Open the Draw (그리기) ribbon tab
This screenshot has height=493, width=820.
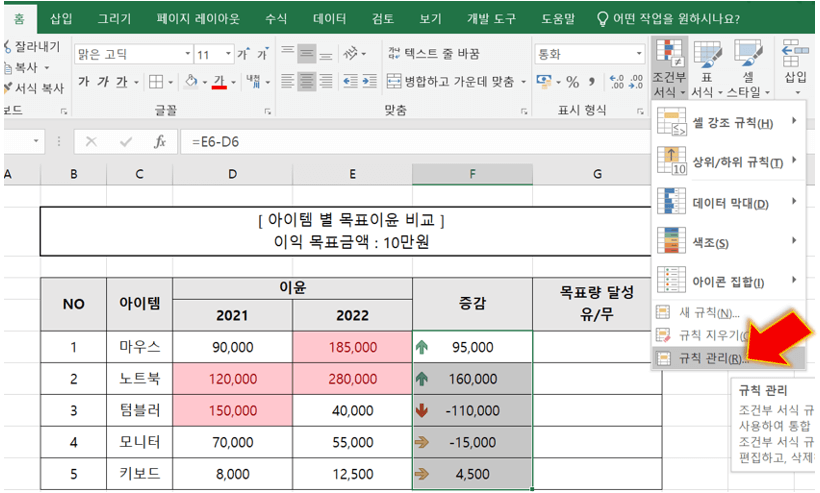tap(115, 19)
